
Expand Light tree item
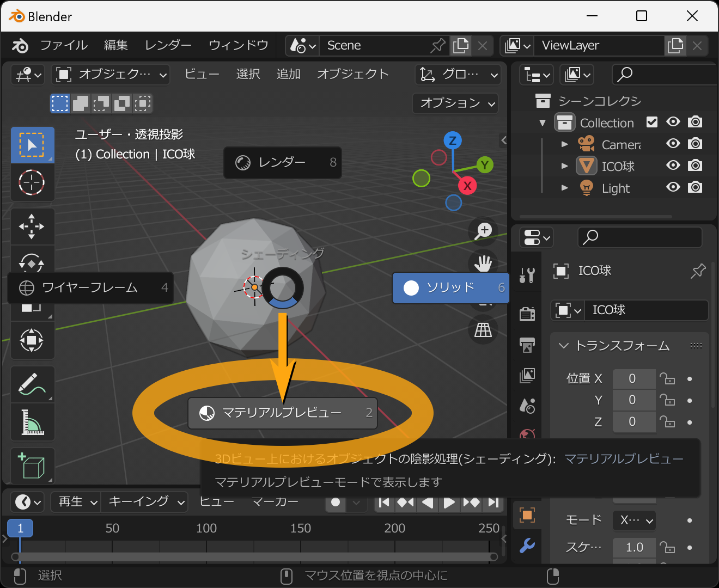pyautogui.click(x=565, y=188)
